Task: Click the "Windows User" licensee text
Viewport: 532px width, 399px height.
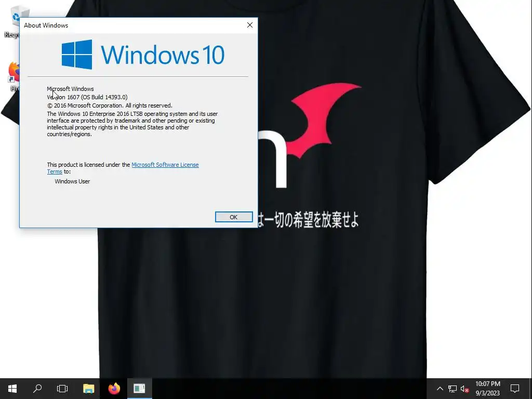Action: (x=72, y=181)
